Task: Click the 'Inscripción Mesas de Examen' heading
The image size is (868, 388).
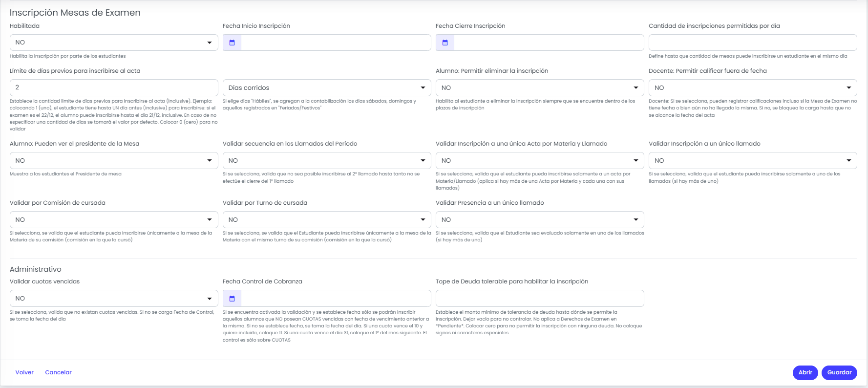Action: click(75, 13)
